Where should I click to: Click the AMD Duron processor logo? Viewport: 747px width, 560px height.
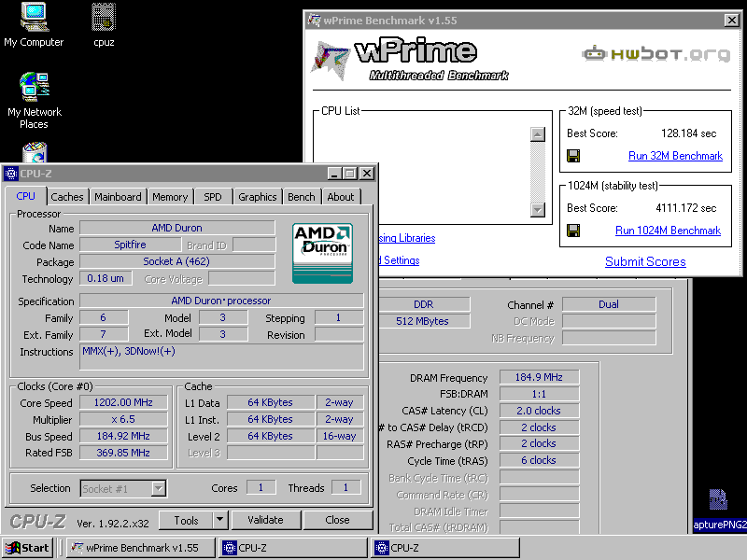coord(322,253)
